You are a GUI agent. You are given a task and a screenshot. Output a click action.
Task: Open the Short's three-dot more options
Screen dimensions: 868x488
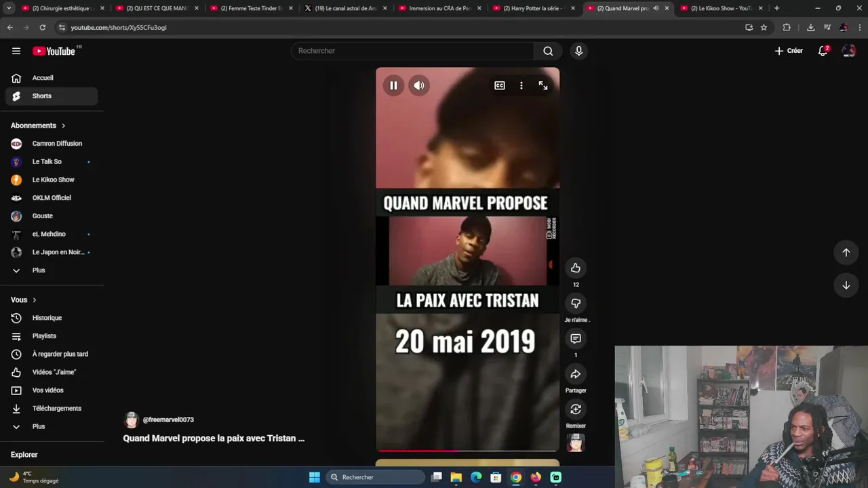click(521, 85)
